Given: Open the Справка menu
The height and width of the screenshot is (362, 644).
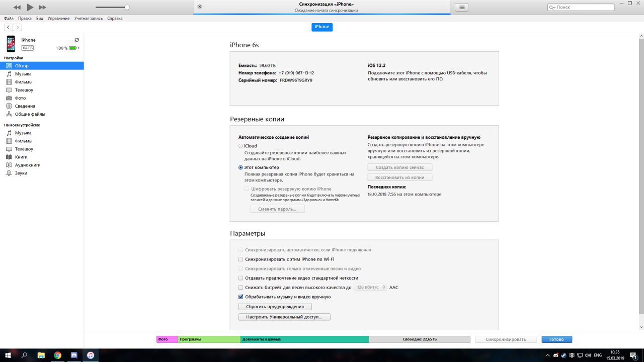Looking at the screenshot, I should (115, 19).
